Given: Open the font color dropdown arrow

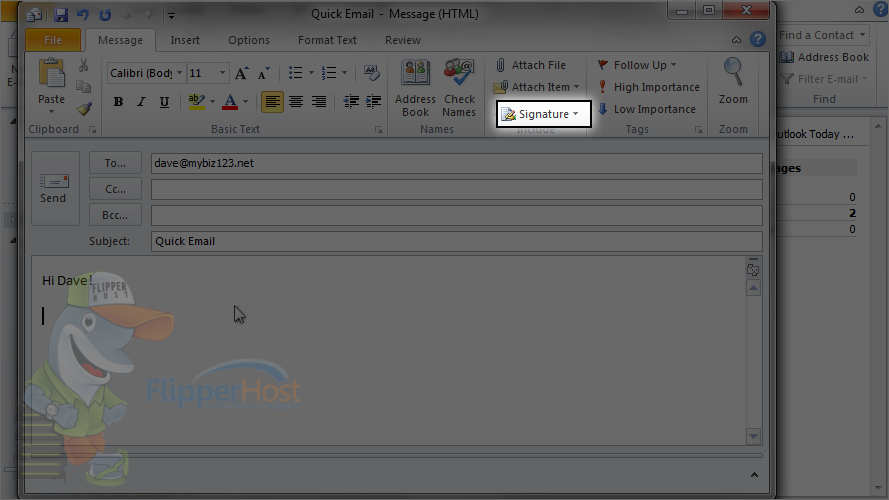Looking at the screenshot, I should point(245,102).
